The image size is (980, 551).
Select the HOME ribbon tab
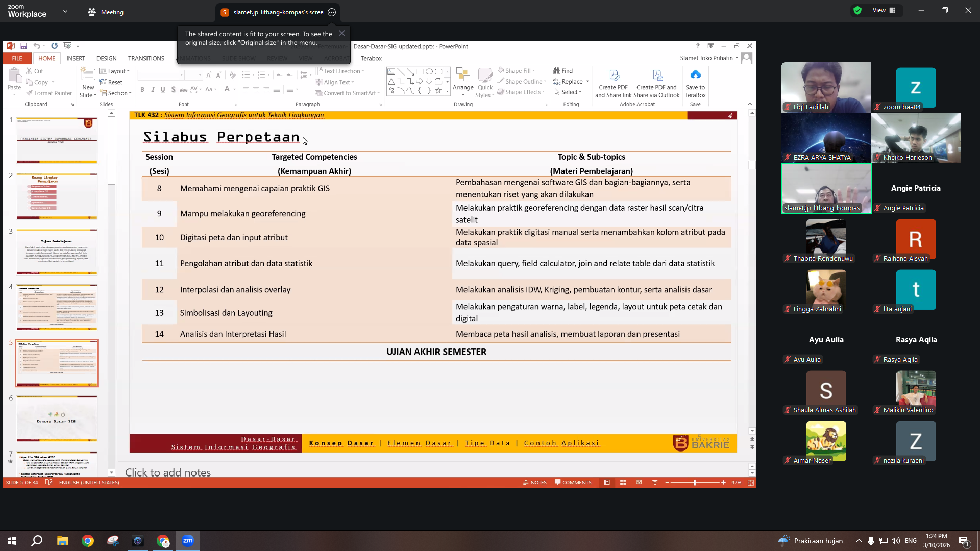[x=46, y=59]
